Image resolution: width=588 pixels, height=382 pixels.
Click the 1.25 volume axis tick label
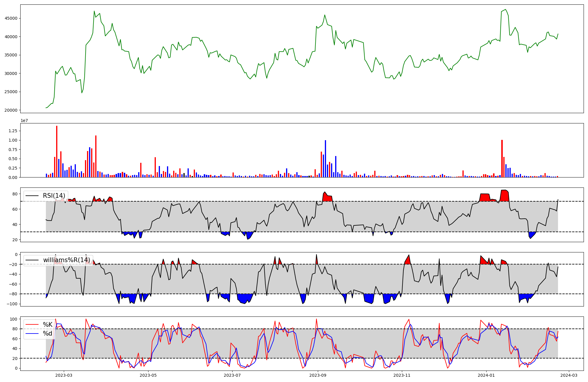[13, 131]
